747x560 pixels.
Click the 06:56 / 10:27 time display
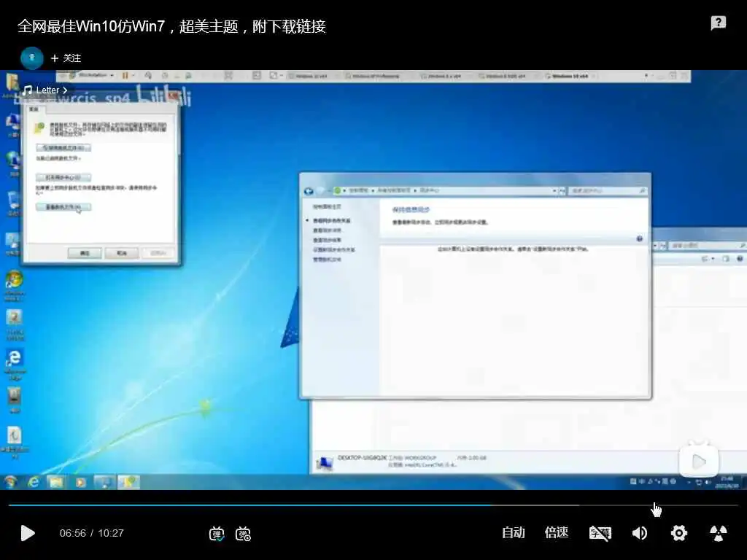pos(91,533)
